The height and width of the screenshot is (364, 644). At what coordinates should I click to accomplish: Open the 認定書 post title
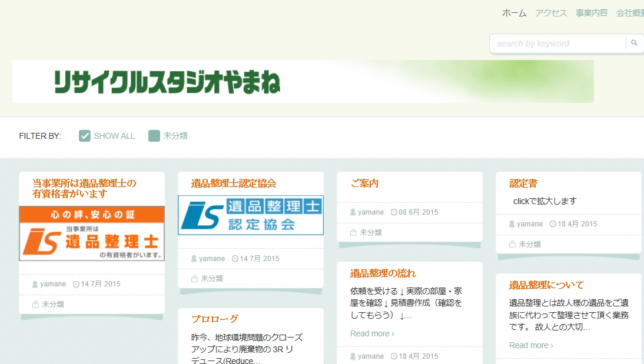click(x=523, y=183)
